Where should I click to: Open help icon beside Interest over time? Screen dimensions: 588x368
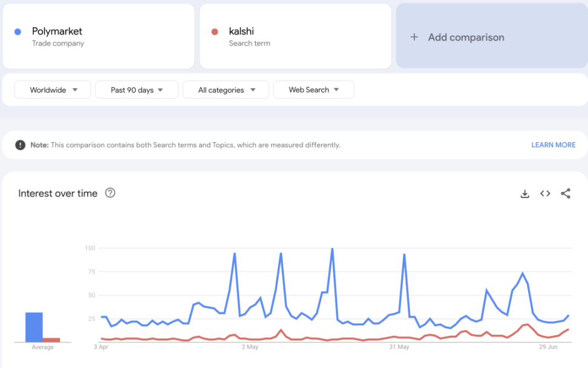point(110,193)
